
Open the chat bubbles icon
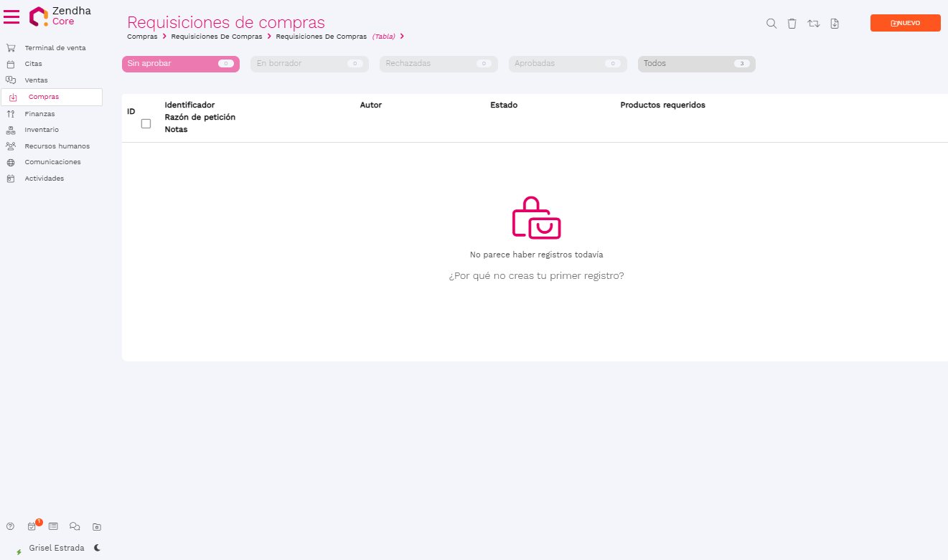[75, 526]
